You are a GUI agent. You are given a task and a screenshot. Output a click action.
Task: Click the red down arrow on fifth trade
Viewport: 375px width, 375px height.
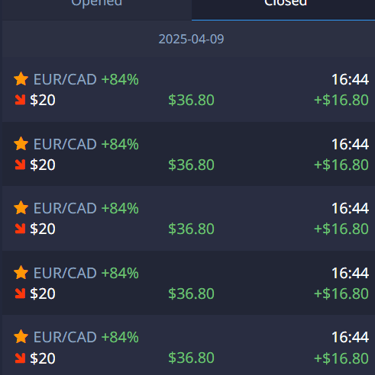click(20, 358)
